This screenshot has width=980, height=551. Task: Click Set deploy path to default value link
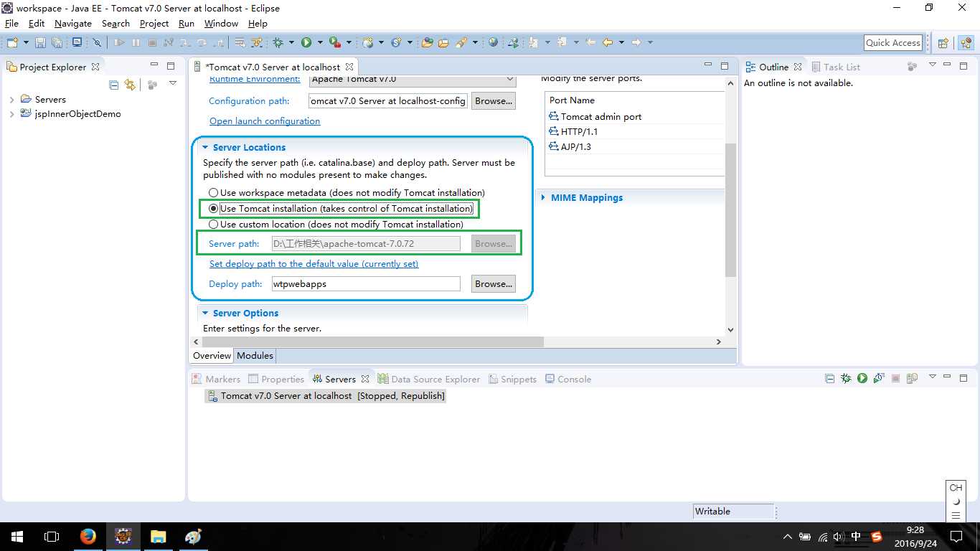tap(314, 264)
